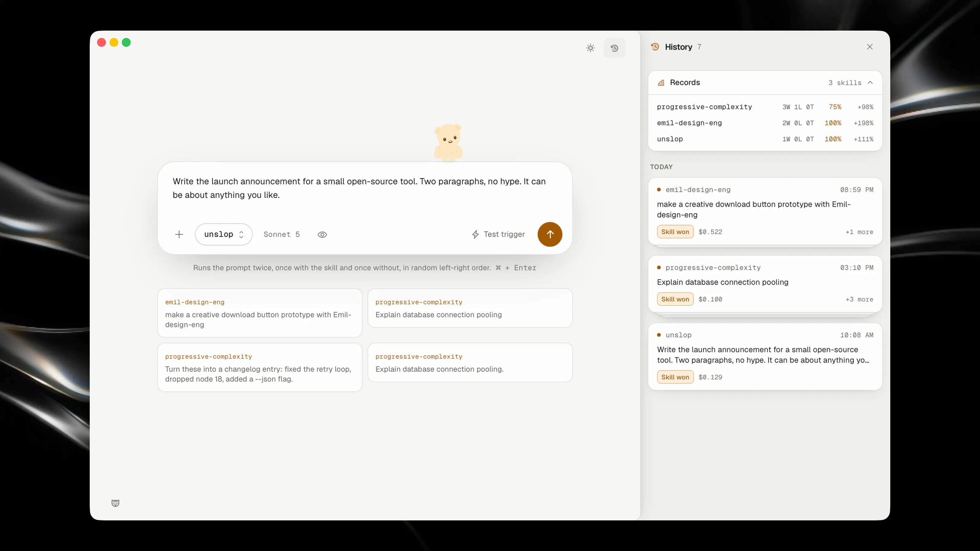Click the Test trigger button
This screenshot has height=551, width=980.
[498, 234]
